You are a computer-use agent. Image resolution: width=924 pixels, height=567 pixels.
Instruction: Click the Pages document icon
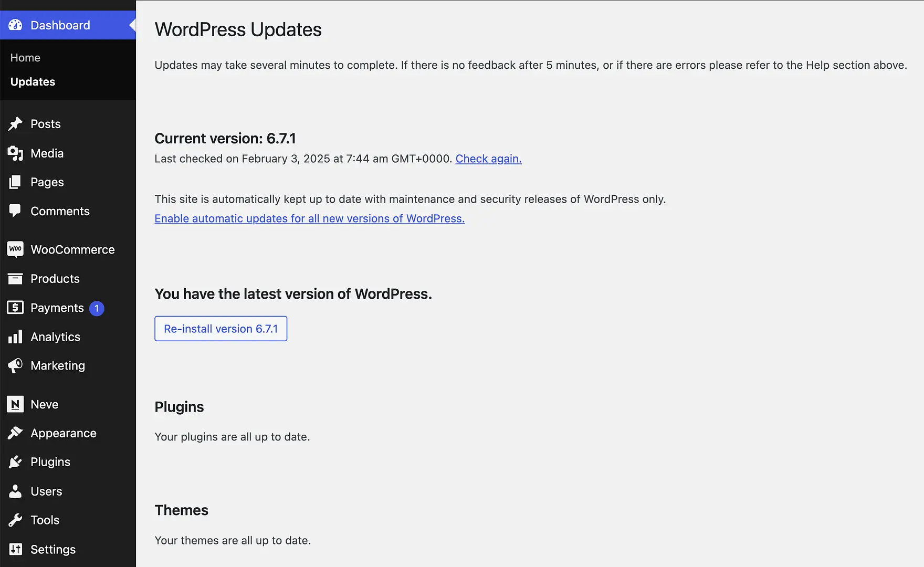[x=15, y=182]
